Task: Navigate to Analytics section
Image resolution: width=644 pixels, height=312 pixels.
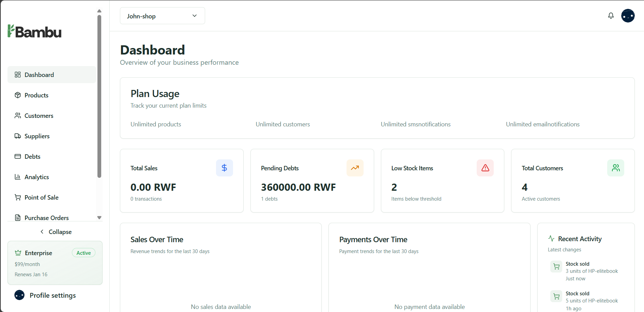Action: [36, 177]
